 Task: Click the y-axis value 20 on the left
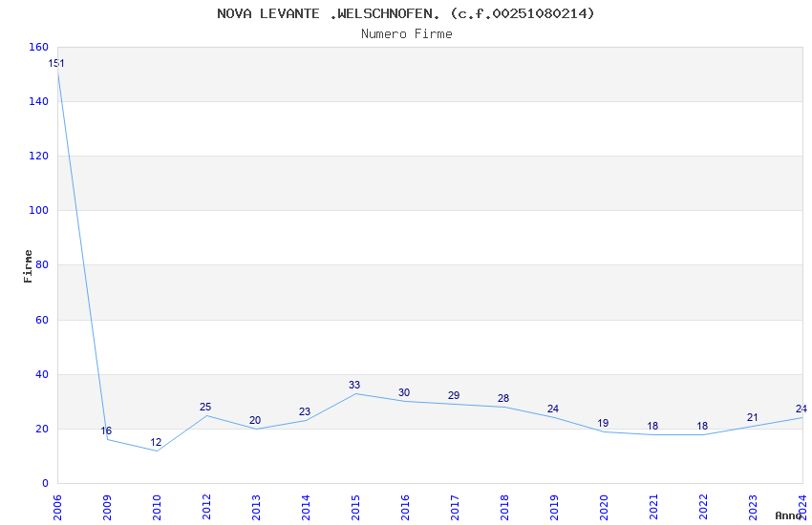click(42, 429)
